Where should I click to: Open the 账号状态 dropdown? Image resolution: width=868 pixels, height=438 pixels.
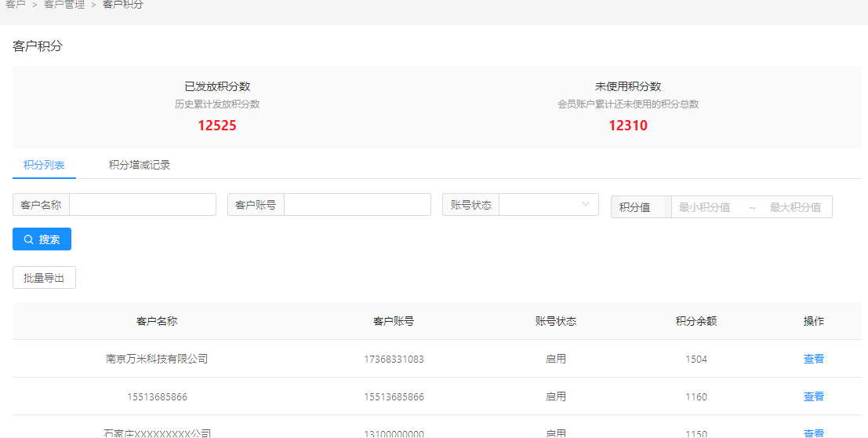coord(548,205)
